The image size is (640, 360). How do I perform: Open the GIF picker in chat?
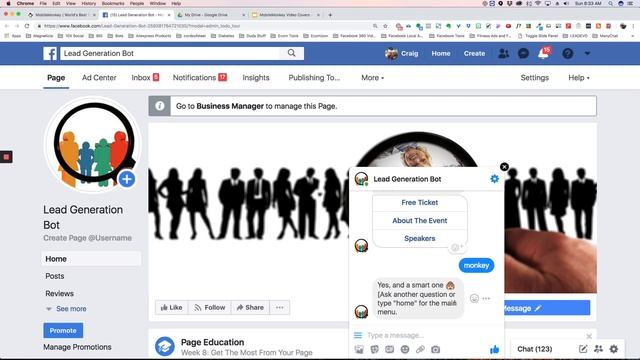(389, 349)
